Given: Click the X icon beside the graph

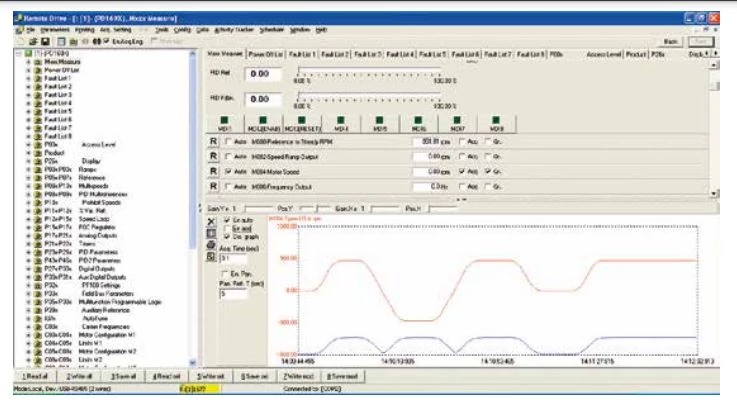Looking at the screenshot, I should [x=211, y=220].
